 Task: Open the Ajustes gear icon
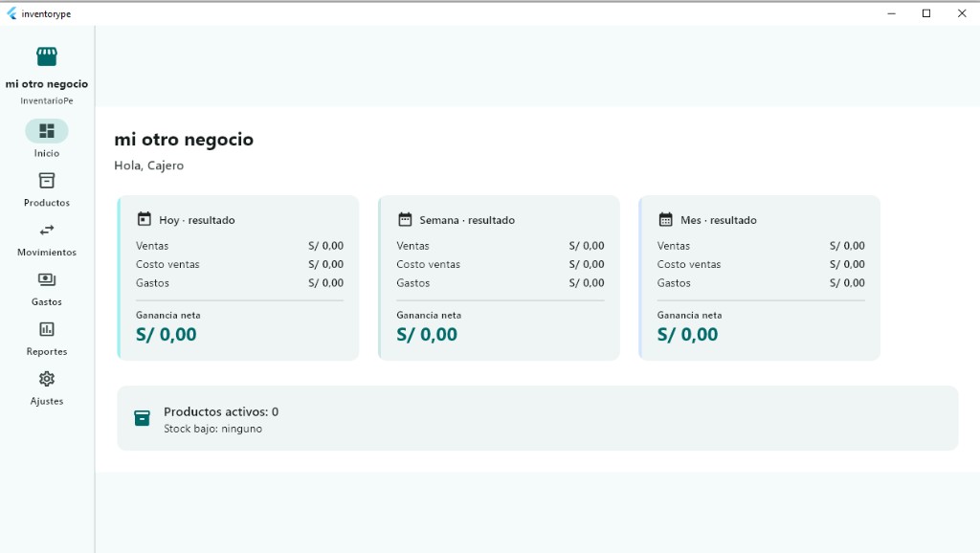(47, 379)
